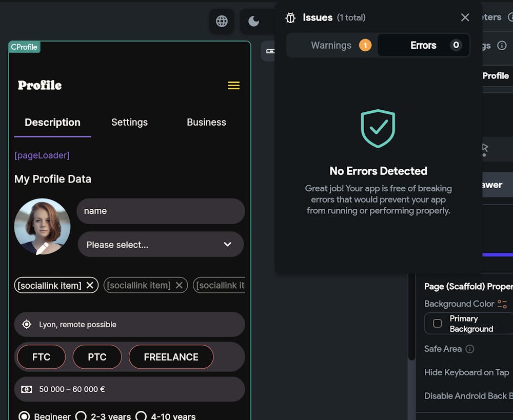Click the Primary Background color swatch
Image resolution: width=513 pixels, height=420 pixels.
pyautogui.click(x=438, y=324)
